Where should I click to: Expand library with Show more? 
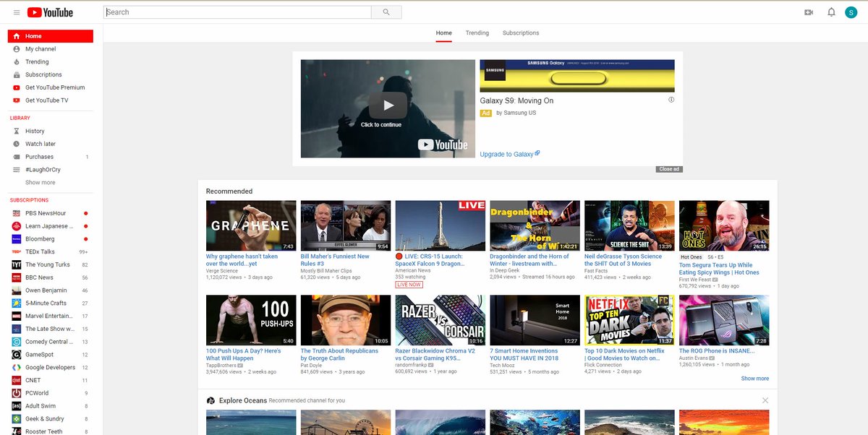coord(41,183)
